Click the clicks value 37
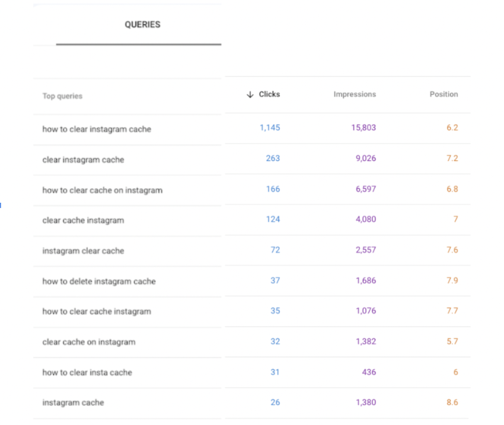 (x=275, y=280)
